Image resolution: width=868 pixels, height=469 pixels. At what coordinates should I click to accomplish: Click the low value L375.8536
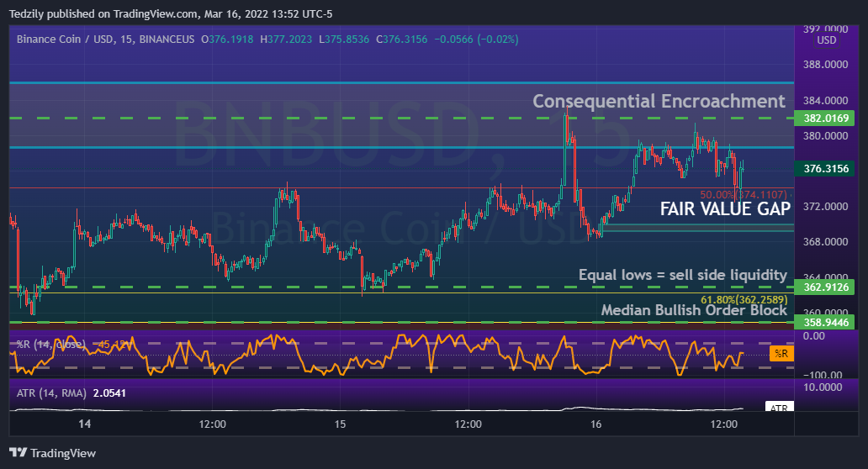point(344,40)
